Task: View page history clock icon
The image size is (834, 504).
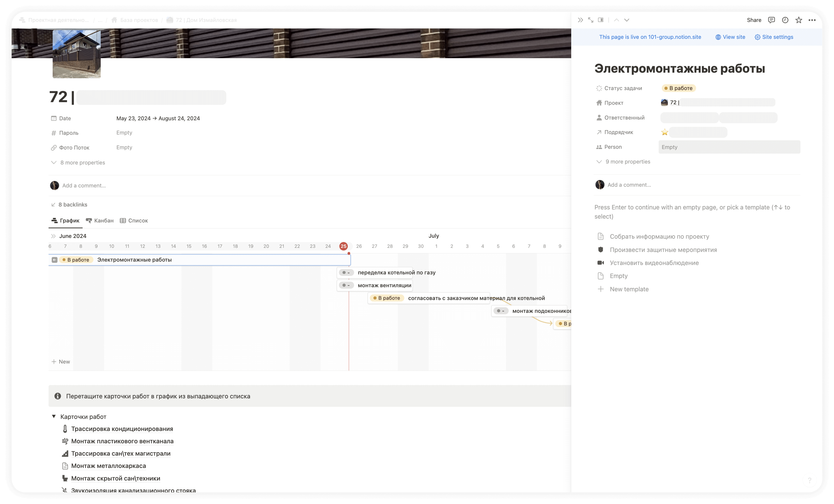Action: click(x=785, y=20)
